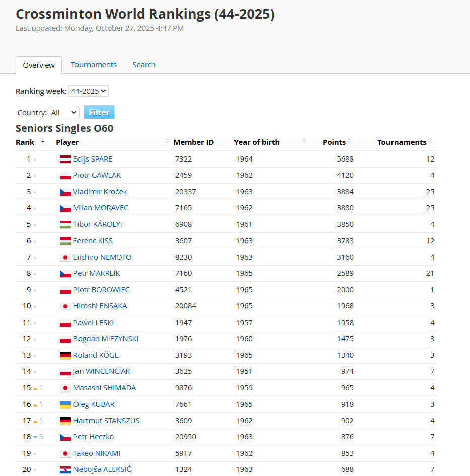Viewport: 470px width, 476px height.
Task: Open the Ranking week dropdown
Action: [x=89, y=91]
